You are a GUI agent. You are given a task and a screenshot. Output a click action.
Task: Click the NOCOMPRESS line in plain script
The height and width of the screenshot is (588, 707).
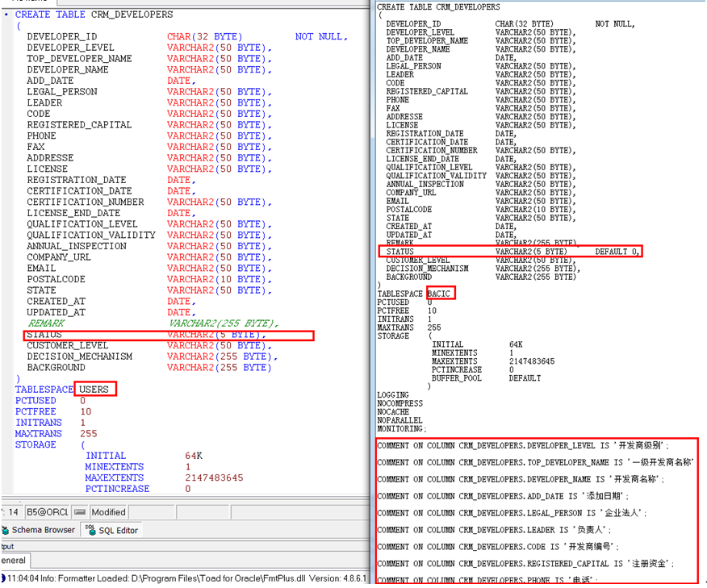click(400, 403)
